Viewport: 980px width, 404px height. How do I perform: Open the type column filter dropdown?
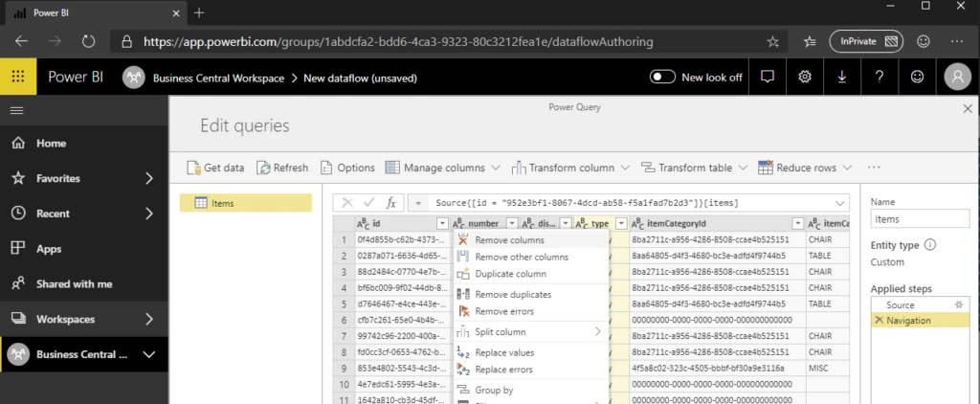621,223
